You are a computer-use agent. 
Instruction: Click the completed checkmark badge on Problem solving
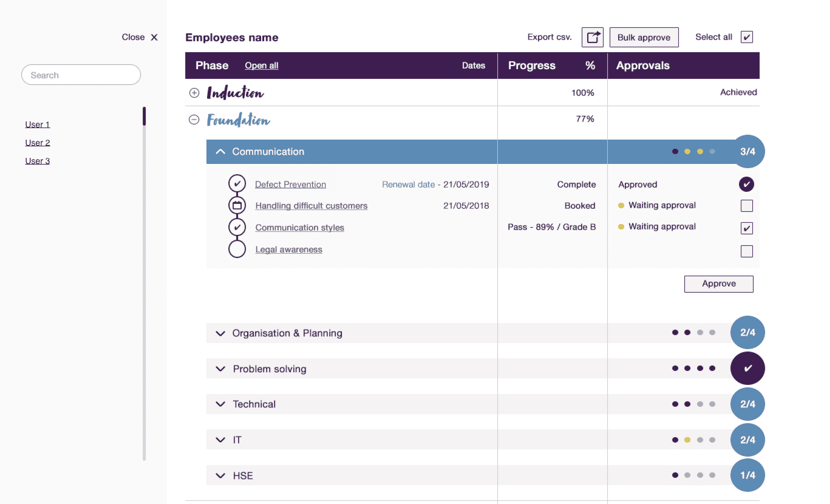coord(747,368)
